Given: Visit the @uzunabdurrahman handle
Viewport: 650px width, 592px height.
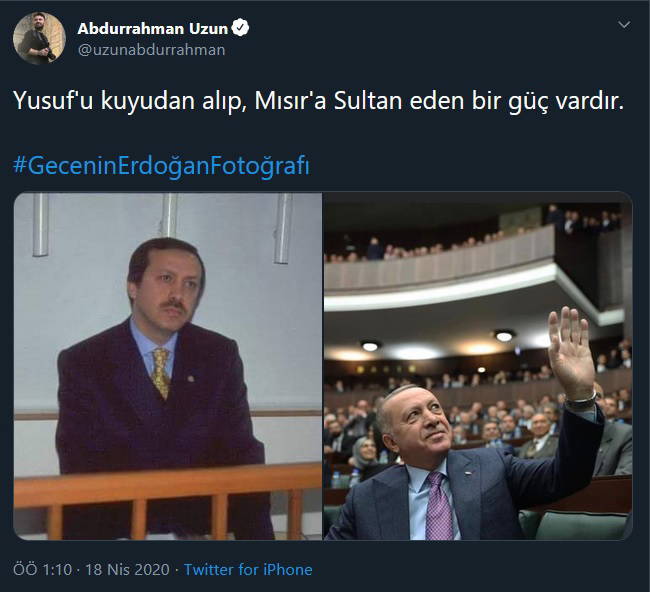Looking at the screenshot, I should (151, 50).
